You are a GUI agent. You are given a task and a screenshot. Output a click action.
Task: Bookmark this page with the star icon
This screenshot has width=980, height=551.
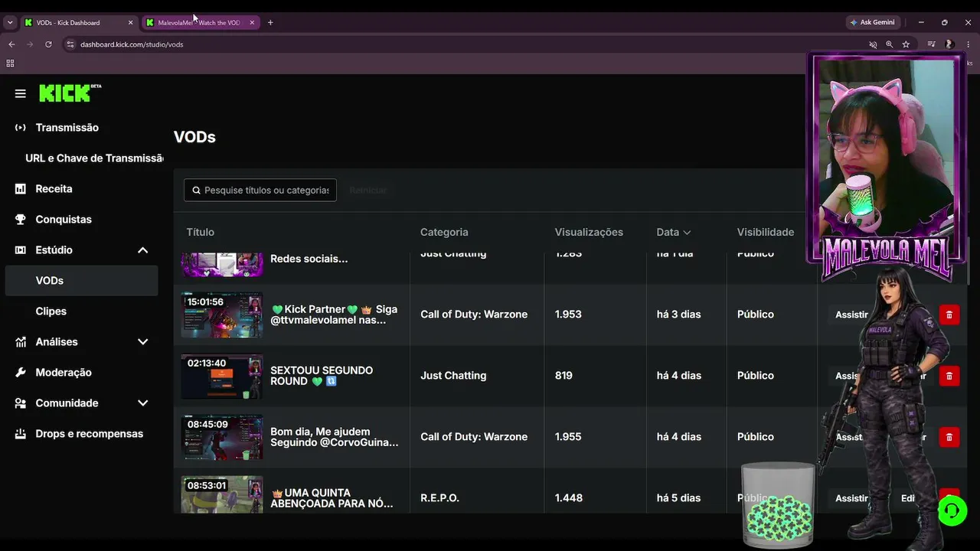pyautogui.click(x=906, y=44)
